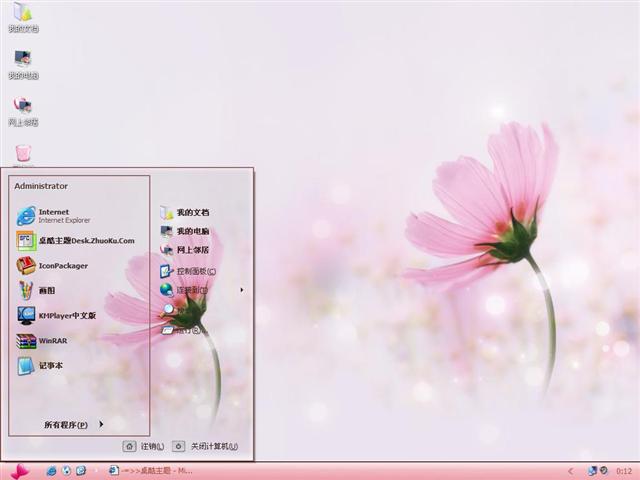640x480 pixels.
Task: Select the 网上邻居 desktop icon
Action: pos(22,110)
